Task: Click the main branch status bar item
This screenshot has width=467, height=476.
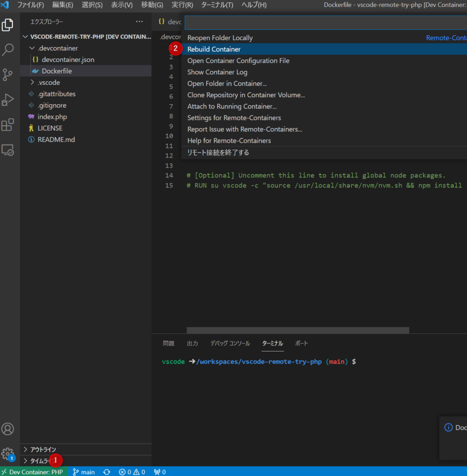Action: (84, 472)
